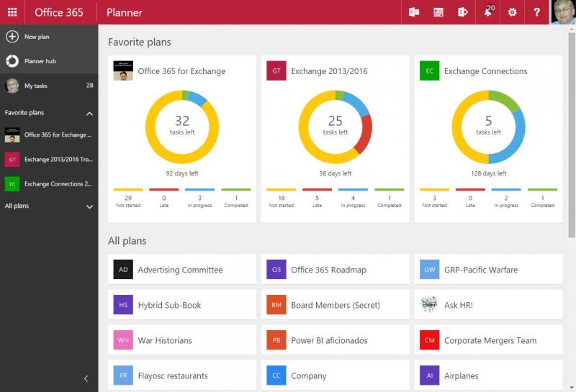The image size is (576, 392).
Task: Open the settings gear in header
Action: (x=512, y=12)
